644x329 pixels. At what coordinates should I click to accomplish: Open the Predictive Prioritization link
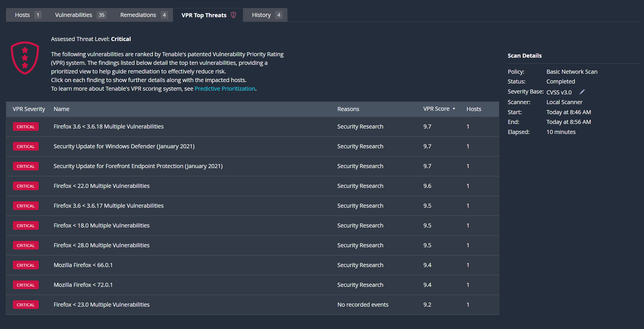coord(225,89)
